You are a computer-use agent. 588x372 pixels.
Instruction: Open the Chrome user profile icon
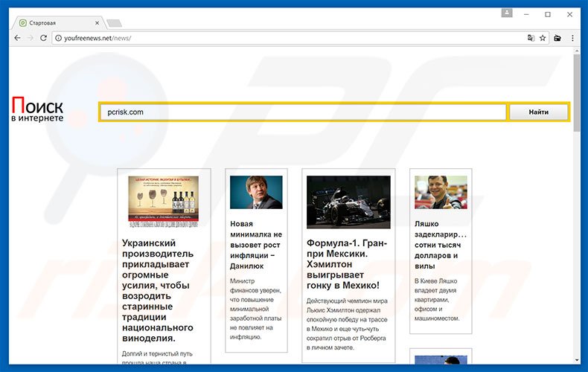(x=507, y=13)
